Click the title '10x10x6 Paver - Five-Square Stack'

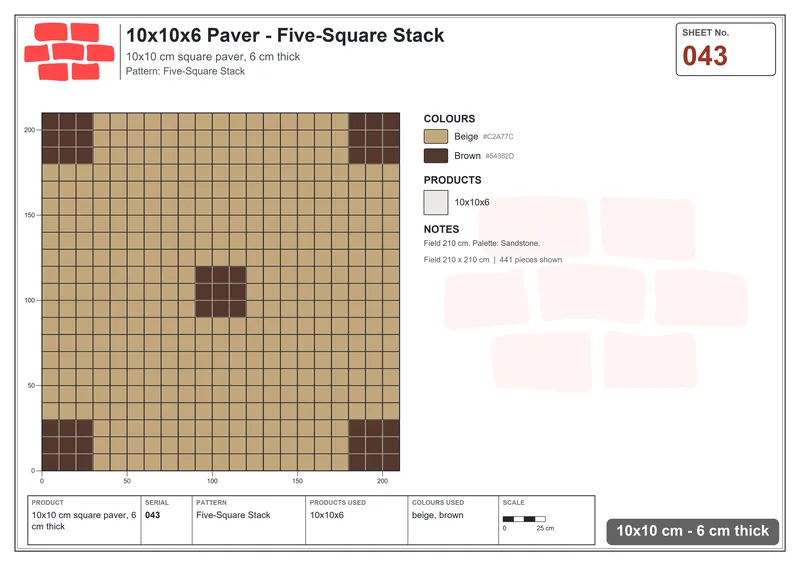click(285, 35)
